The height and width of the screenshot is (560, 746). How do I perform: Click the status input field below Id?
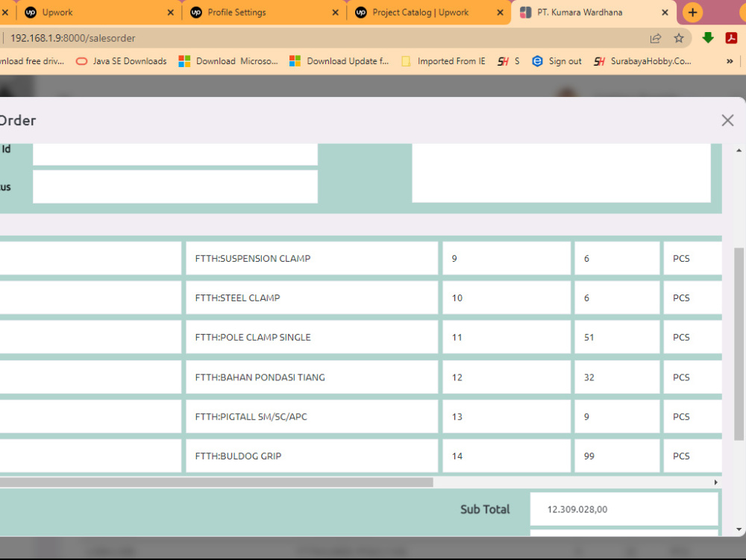coord(175,187)
